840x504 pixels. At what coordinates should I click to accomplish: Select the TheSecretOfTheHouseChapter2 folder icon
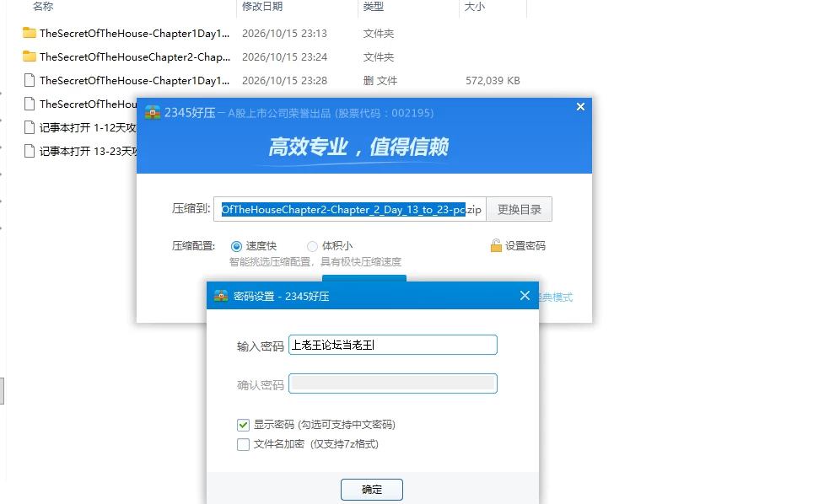(30, 56)
